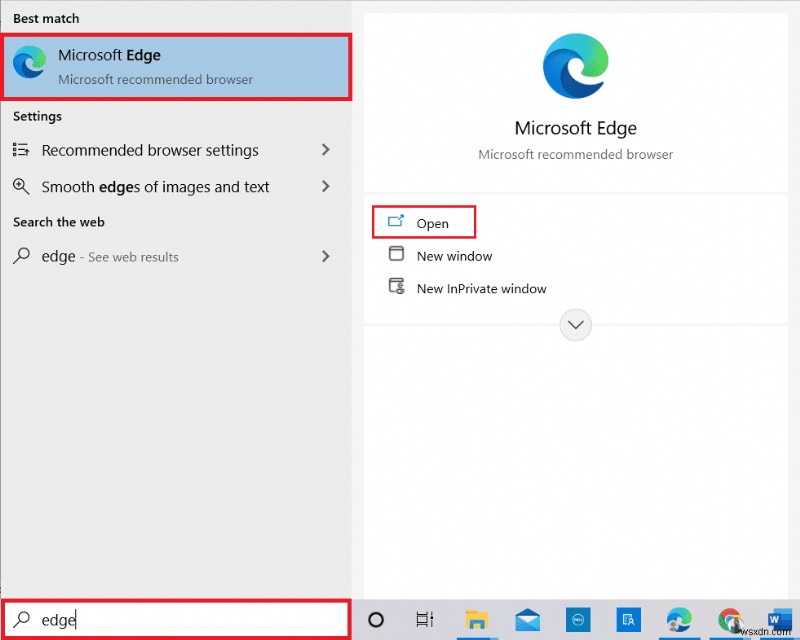Click the search box containing edge
This screenshot has width=800, height=640.
[x=177, y=619]
